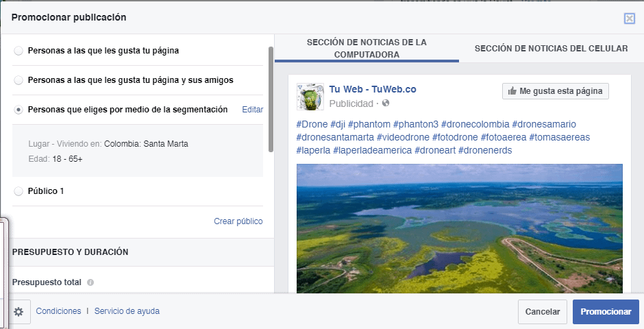Click the info icon beside Presupuesto total
644x329 pixels.
[x=90, y=282]
